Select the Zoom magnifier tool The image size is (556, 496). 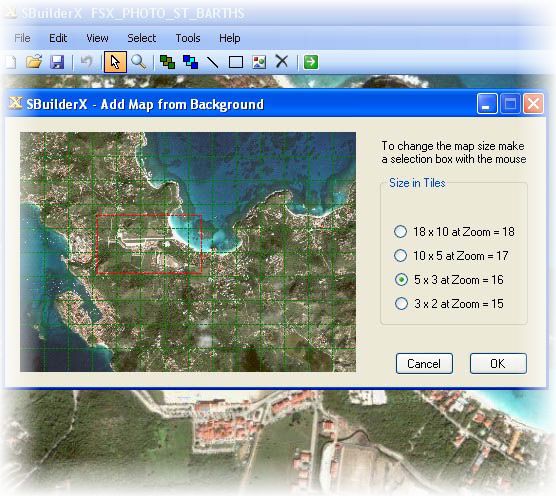coord(138,62)
